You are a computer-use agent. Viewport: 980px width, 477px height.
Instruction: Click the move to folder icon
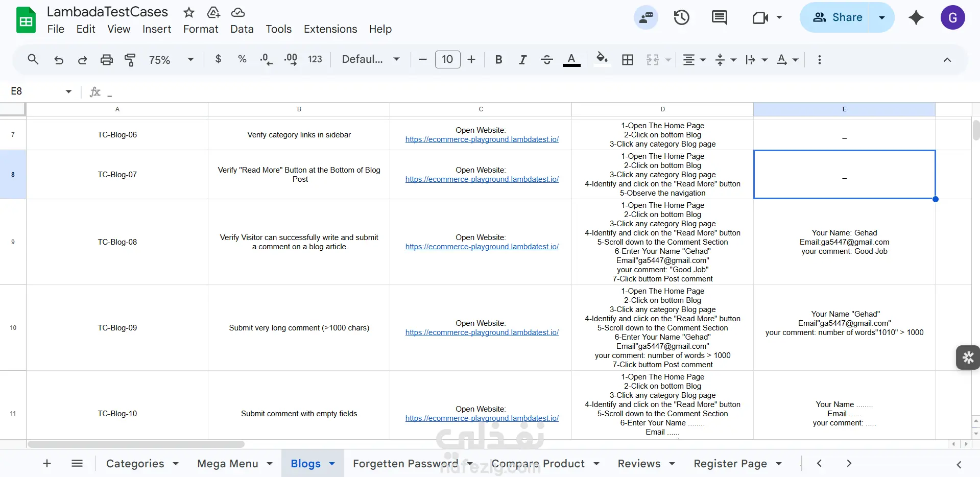(213, 12)
